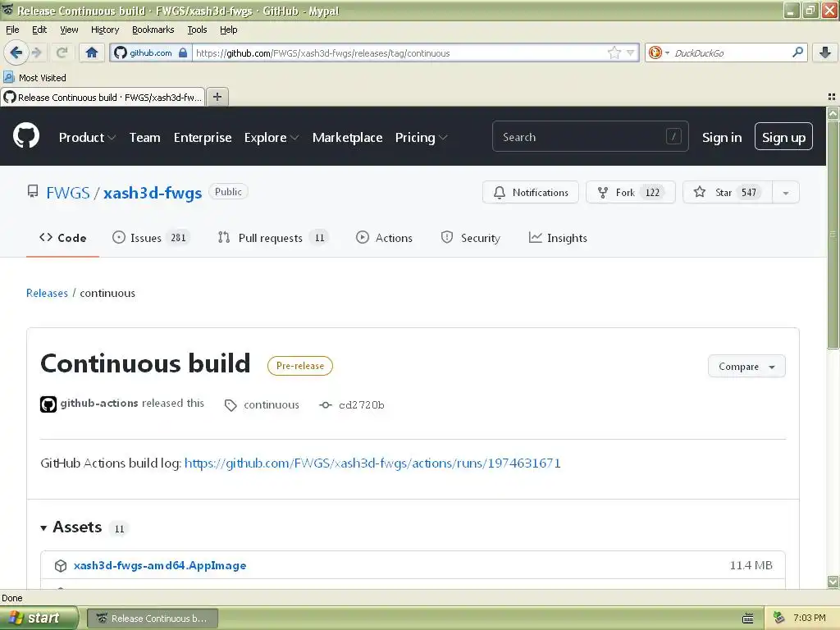Go to Releases breadcrumb link
This screenshot has height=630, width=840.
[x=47, y=293]
